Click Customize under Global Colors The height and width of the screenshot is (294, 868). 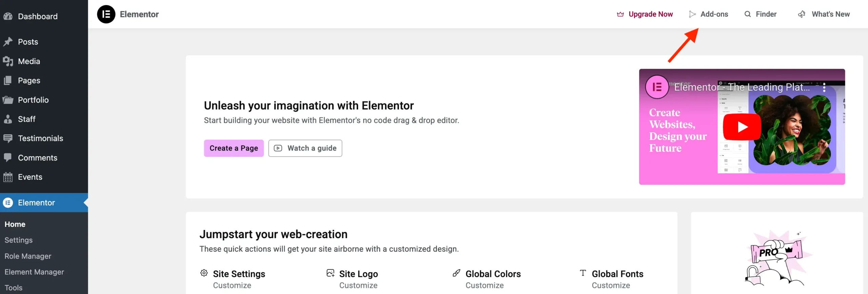tap(485, 286)
